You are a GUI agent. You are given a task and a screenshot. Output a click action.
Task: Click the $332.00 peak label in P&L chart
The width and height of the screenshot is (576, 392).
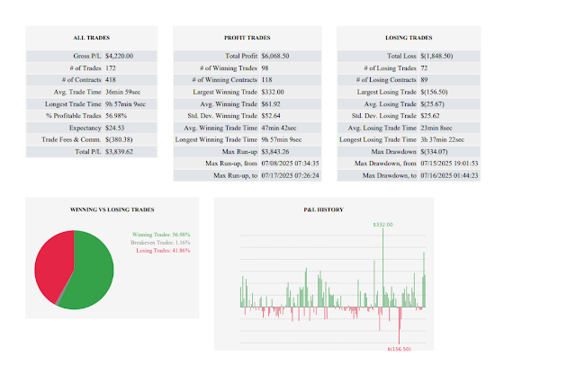click(382, 225)
